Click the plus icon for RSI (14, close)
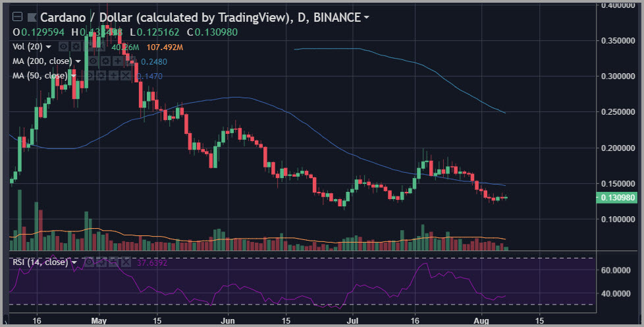Screen dimensions: 644x327 [x=113, y=262]
